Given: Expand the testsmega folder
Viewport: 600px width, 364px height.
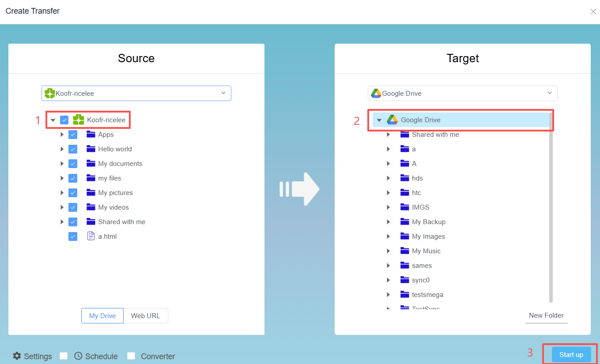Looking at the screenshot, I should tap(388, 294).
